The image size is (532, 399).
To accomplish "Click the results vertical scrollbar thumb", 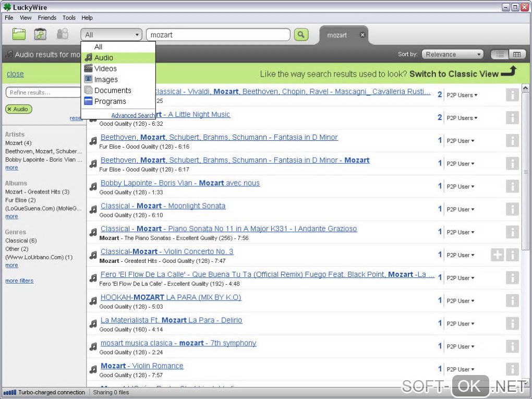I will coord(525,172).
